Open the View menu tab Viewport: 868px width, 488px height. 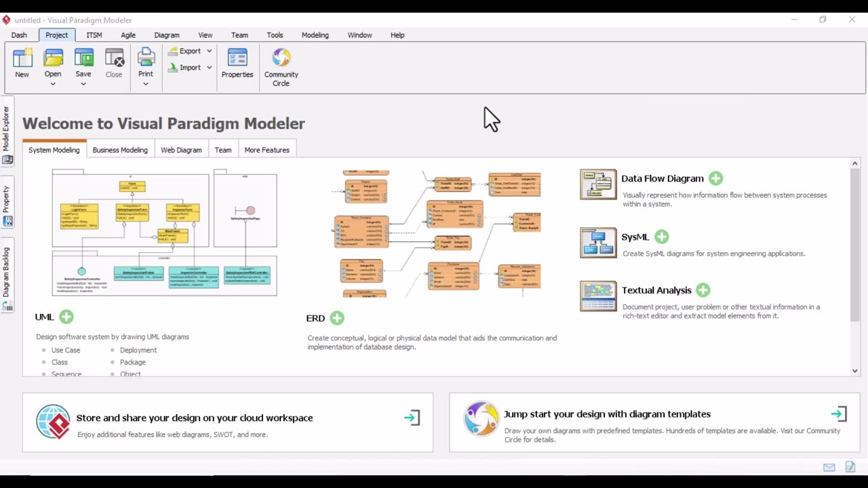(x=205, y=35)
